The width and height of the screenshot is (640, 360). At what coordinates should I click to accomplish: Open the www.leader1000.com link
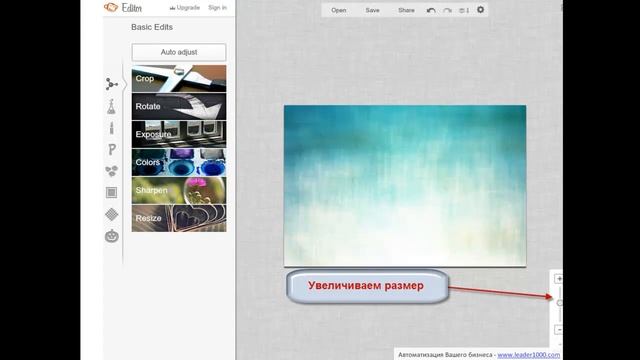[529, 355]
